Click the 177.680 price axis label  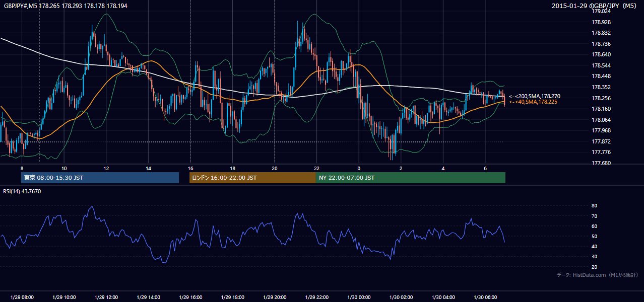[601, 163]
